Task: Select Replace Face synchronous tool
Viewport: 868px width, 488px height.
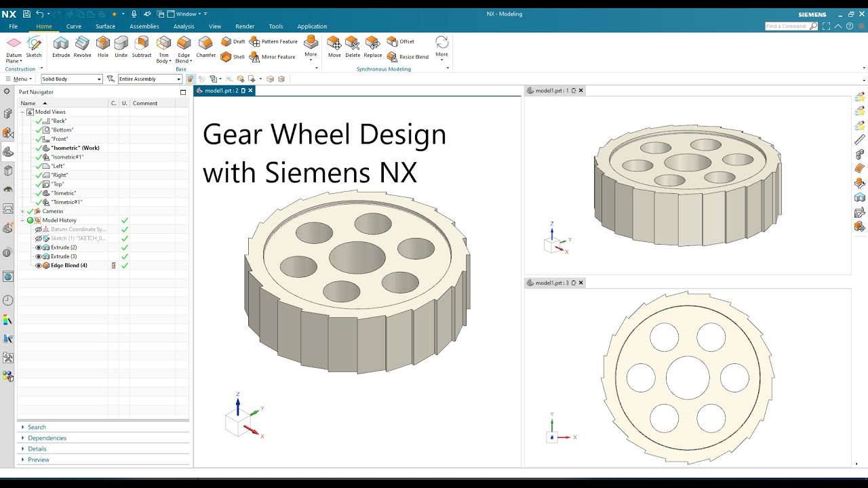Action: (x=372, y=47)
